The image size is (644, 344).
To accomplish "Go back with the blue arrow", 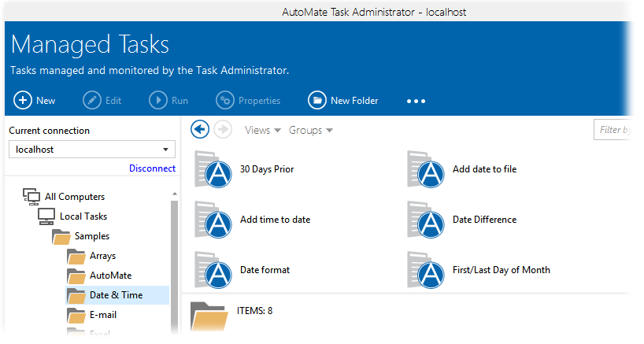I will point(200,130).
